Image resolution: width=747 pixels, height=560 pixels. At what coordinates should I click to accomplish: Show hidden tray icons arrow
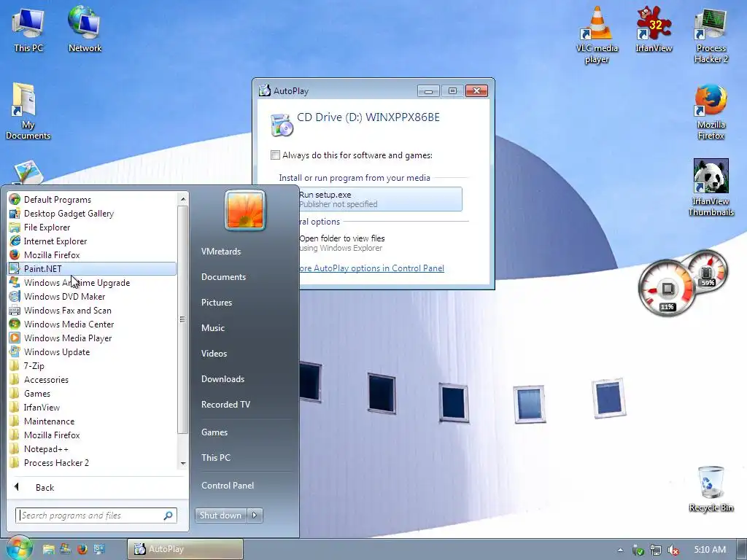pos(620,550)
